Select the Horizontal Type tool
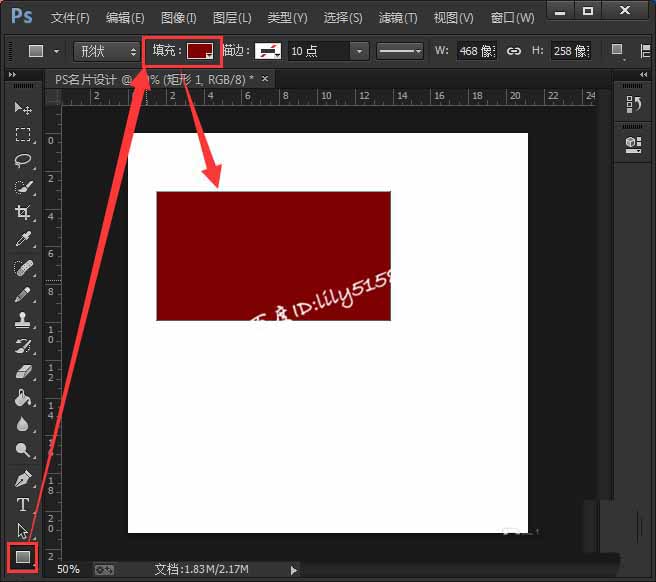Screen dimensions: 656x582 point(22,505)
